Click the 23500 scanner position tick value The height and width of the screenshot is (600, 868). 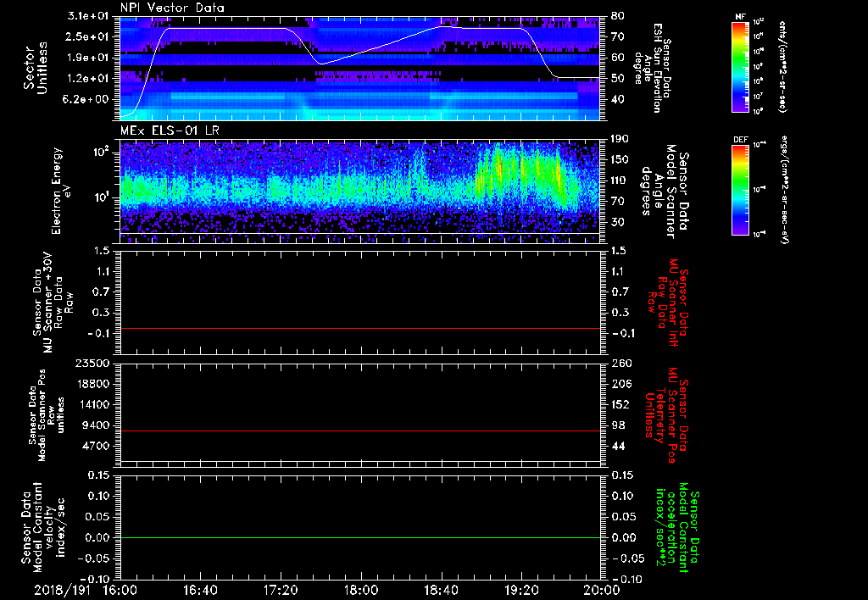pos(92,363)
